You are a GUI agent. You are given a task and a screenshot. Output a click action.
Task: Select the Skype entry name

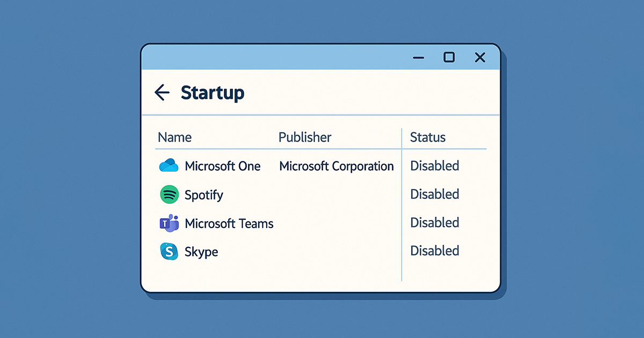point(201,252)
